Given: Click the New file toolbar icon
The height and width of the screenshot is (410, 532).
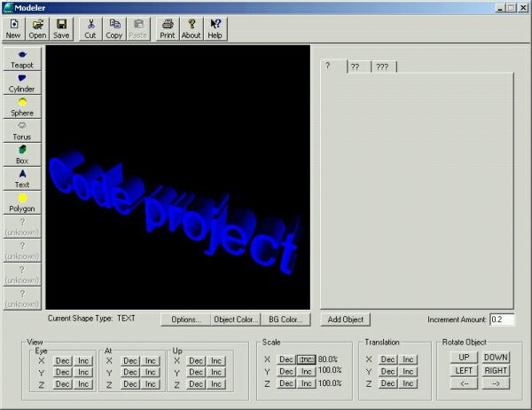Looking at the screenshot, I should click(13, 29).
